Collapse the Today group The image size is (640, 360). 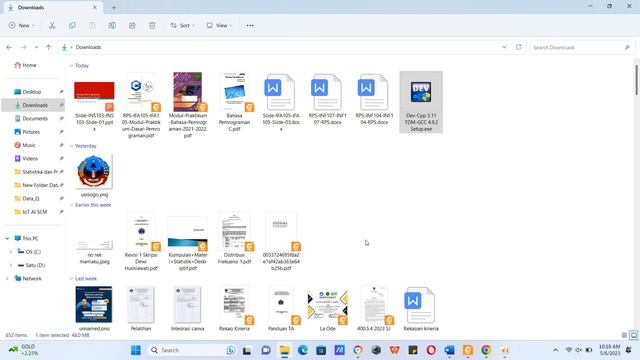(71, 65)
